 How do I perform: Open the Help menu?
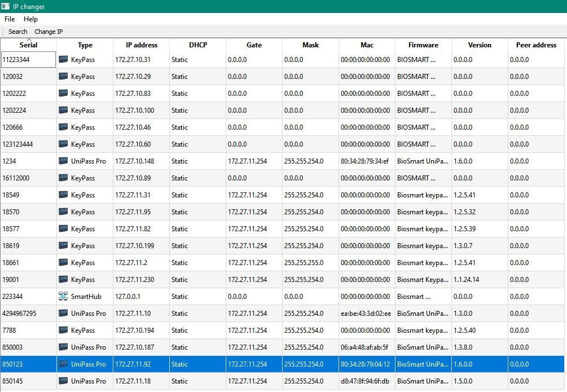coord(30,19)
